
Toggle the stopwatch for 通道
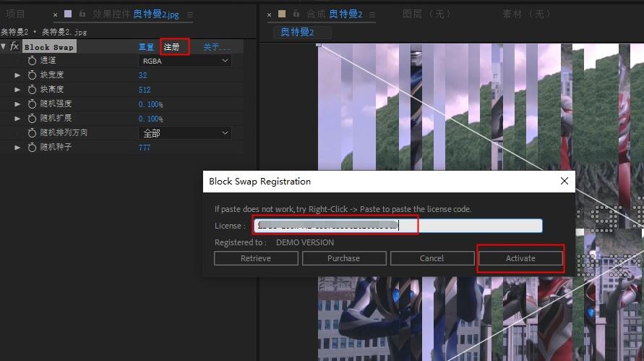pyautogui.click(x=32, y=61)
